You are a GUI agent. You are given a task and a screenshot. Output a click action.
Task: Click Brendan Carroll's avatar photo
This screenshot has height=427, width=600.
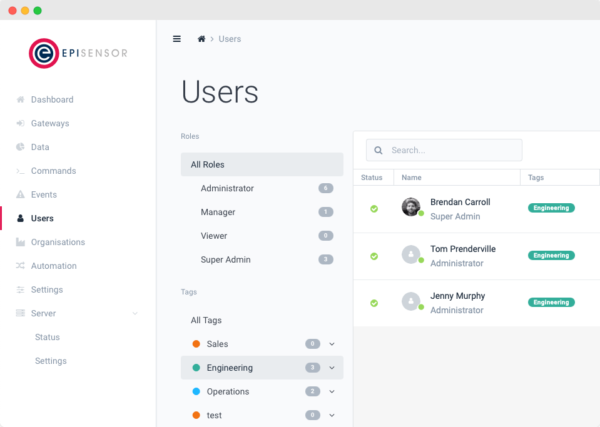(410, 207)
